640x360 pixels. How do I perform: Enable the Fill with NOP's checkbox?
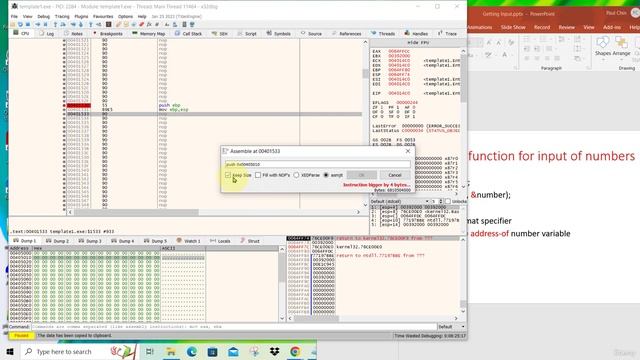click(258, 175)
